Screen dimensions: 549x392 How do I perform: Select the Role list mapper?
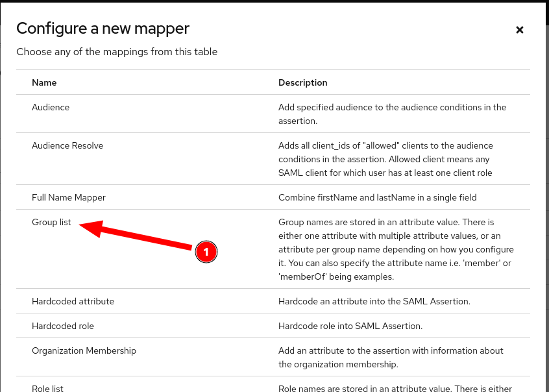[47, 388]
